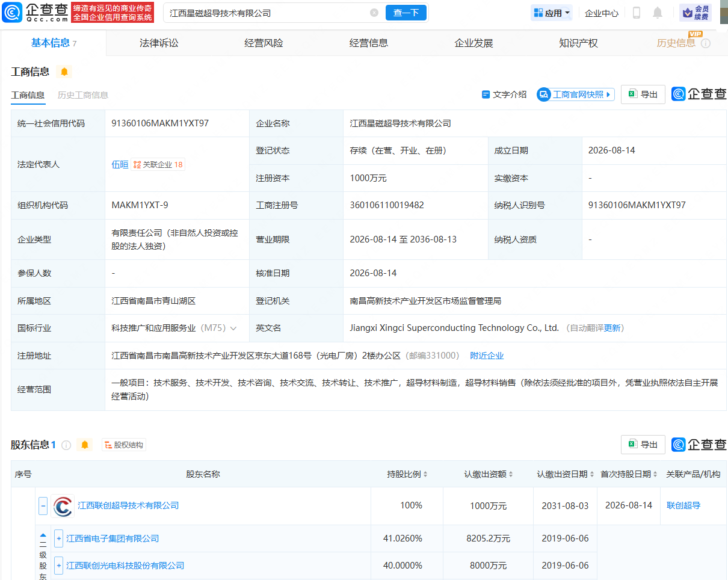The height and width of the screenshot is (580, 728).
Task: Open 联创超导 related product link
Action: (683, 505)
